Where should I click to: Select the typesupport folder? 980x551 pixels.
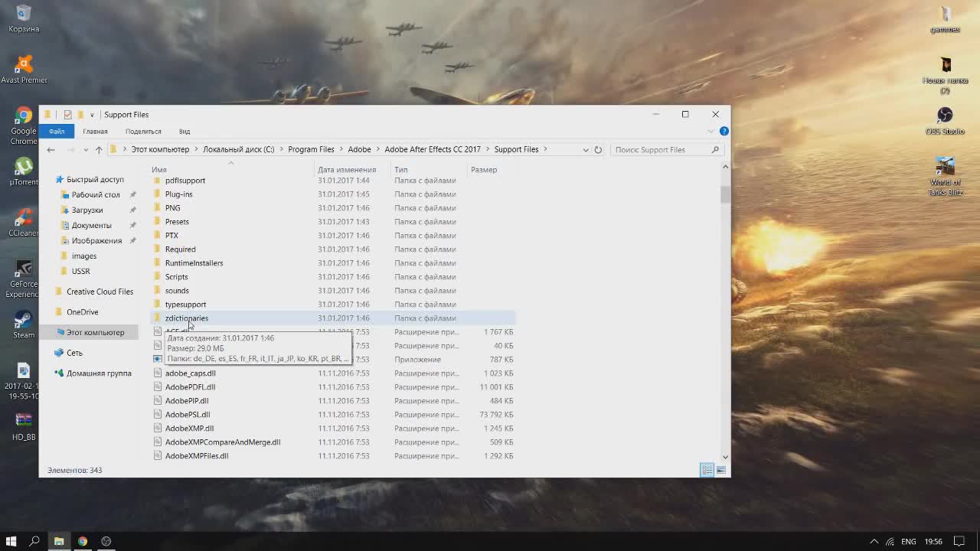pyautogui.click(x=185, y=305)
